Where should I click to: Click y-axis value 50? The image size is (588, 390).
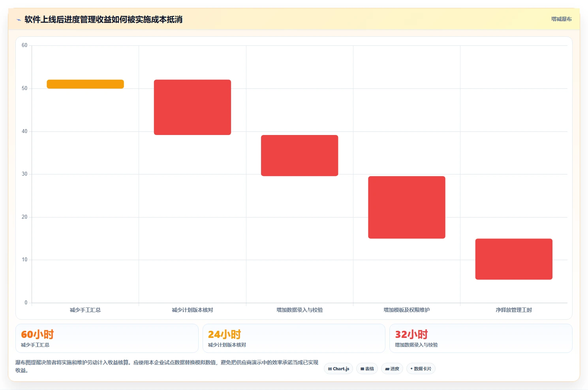coord(24,88)
